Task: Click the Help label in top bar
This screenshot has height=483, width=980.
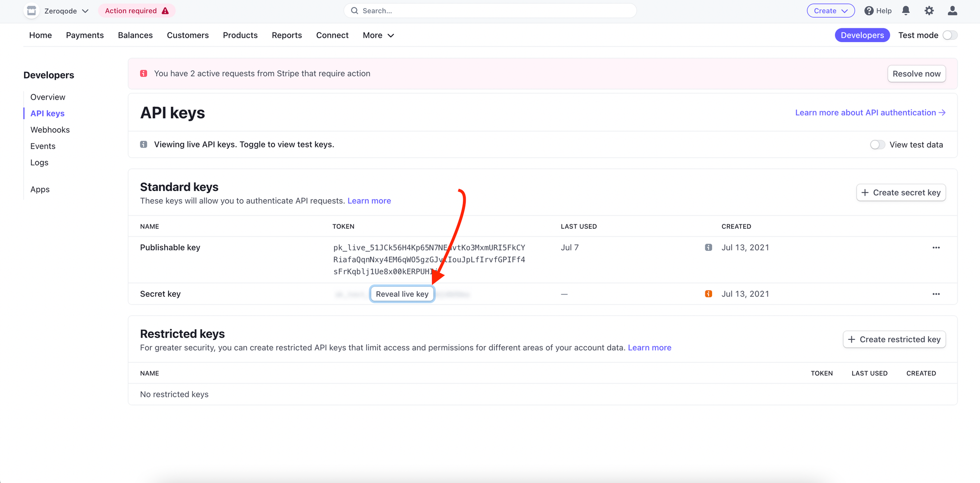Action: [884, 11]
